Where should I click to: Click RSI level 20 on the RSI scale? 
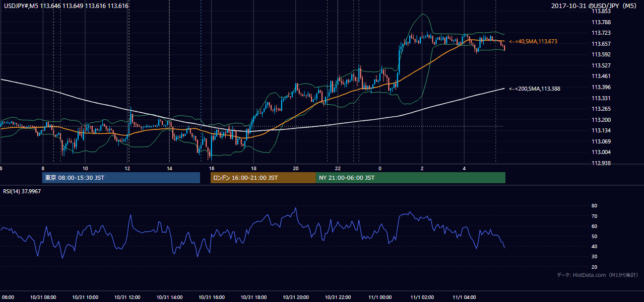pos(594,267)
